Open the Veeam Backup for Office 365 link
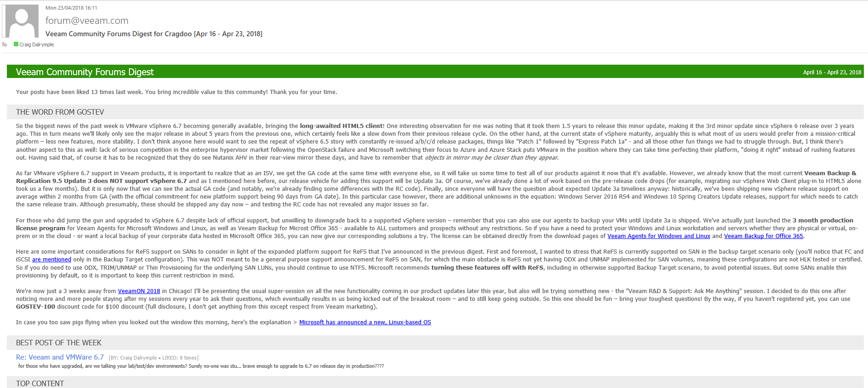Image resolution: width=868 pixels, height=388 pixels. pyautogui.click(x=763, y=236)
